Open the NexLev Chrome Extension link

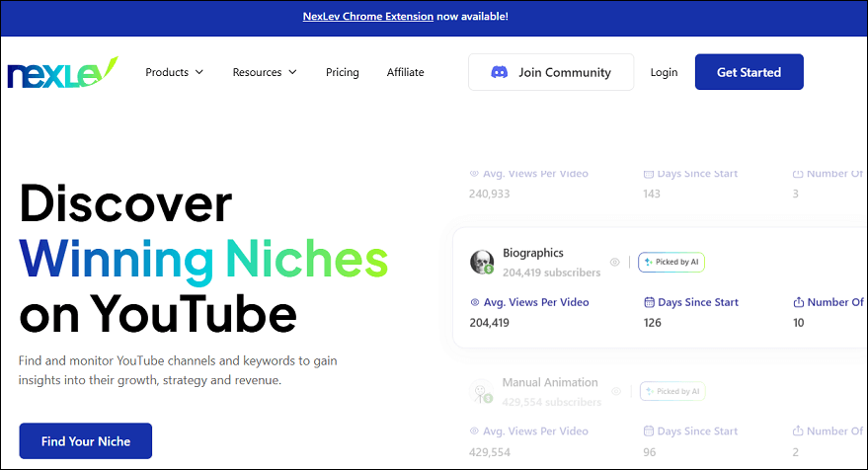click(367, 17)
